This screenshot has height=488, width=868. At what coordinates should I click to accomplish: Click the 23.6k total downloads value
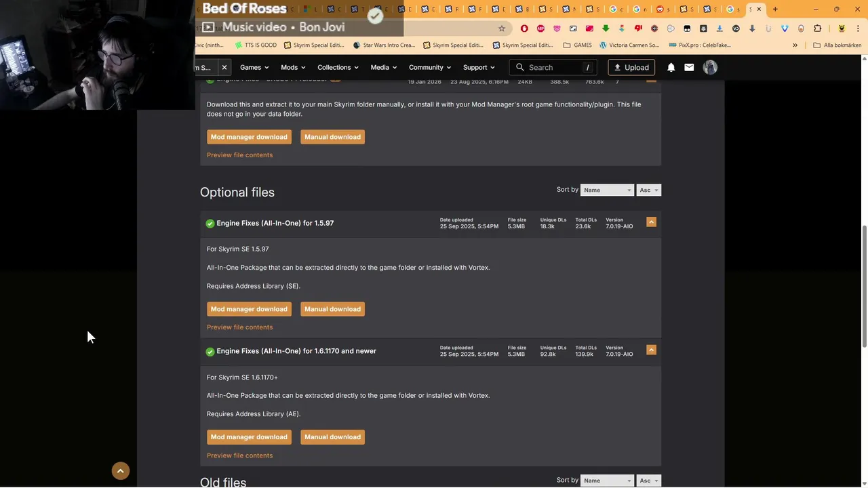tap(583, 226)
